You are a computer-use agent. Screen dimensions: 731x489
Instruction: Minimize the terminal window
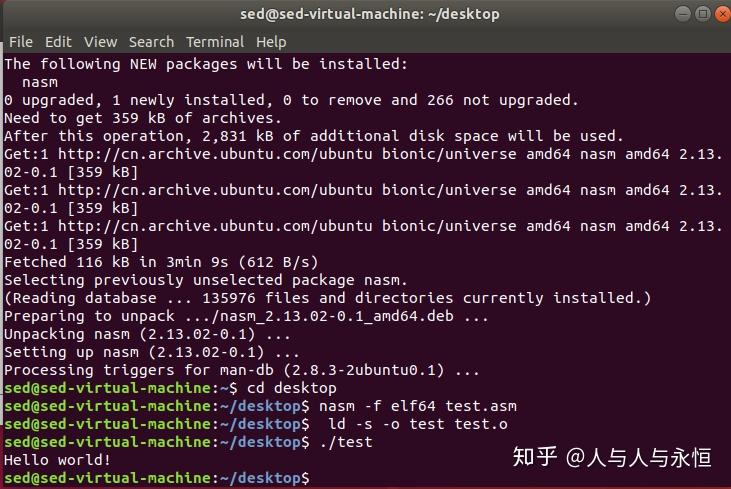click(x=683, y=14)
